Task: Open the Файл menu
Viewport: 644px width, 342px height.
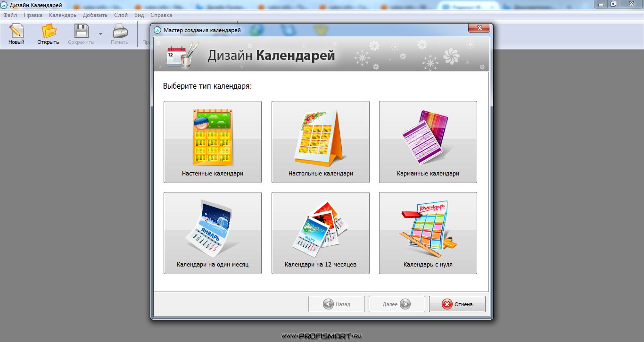Action: pyautogui.click(x=10, y=15)
